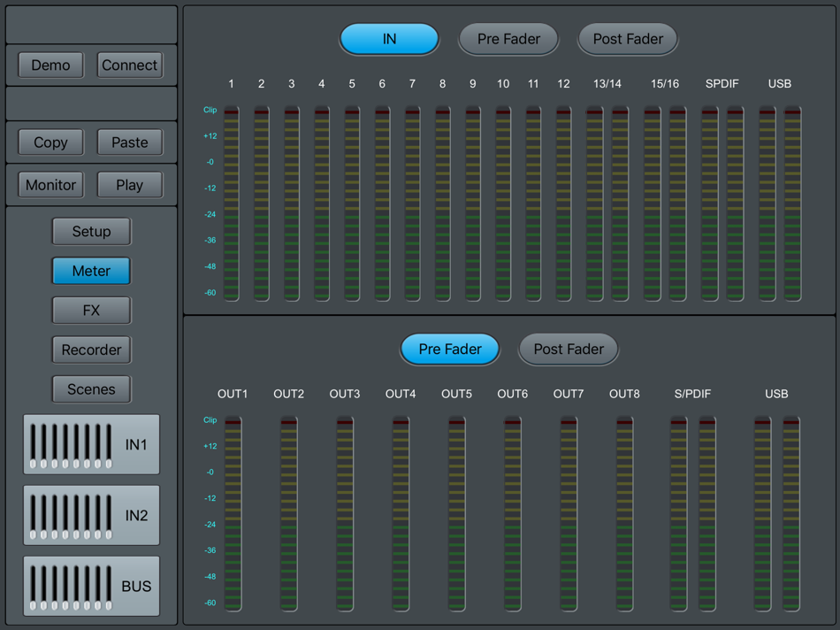The height and width of the screenshot is (630, 840).
Task: Switch input meters to Post Fader
Action: 628,39
